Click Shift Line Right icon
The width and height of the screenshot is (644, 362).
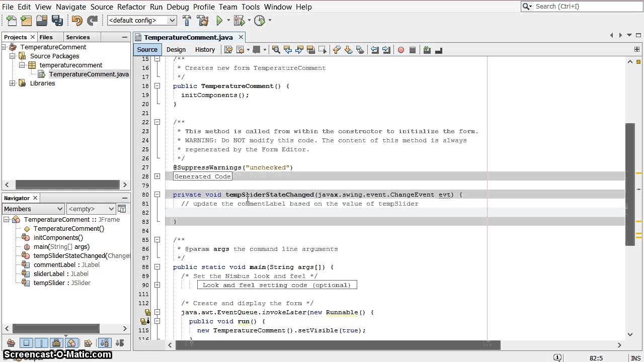tap(386, 50)
